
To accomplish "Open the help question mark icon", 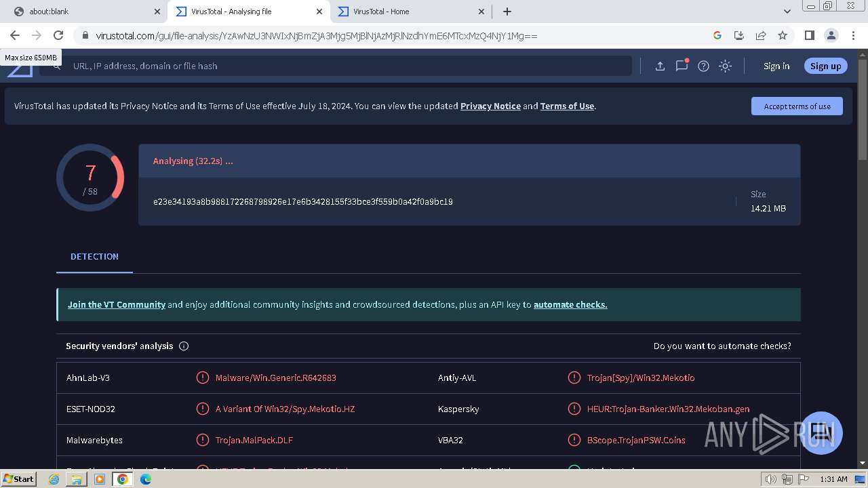I will [x=703, y=66].
